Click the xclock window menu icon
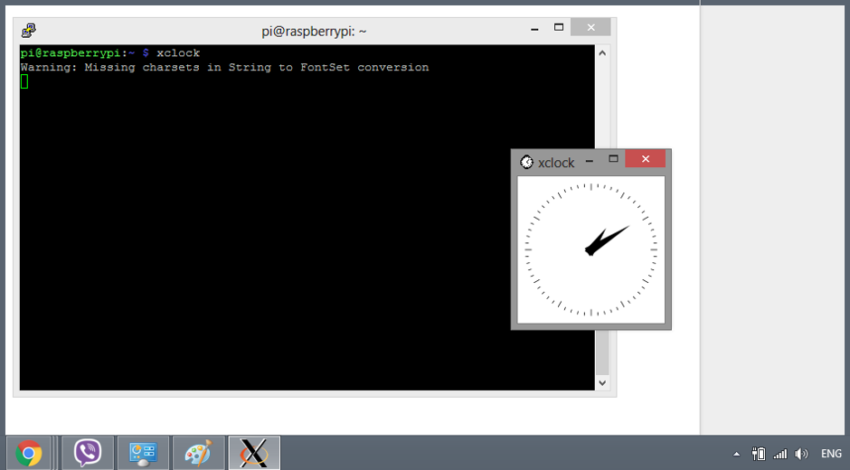The height and width of the screenshot is (470, 850). tap(527, 162)
